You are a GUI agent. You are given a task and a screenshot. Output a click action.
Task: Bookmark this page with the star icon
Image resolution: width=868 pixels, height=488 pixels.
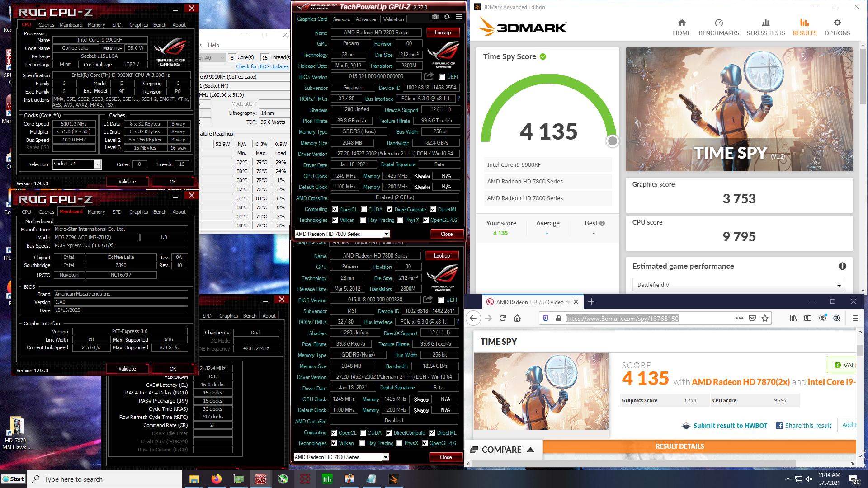pyautogui.click(x=765, y=318)
